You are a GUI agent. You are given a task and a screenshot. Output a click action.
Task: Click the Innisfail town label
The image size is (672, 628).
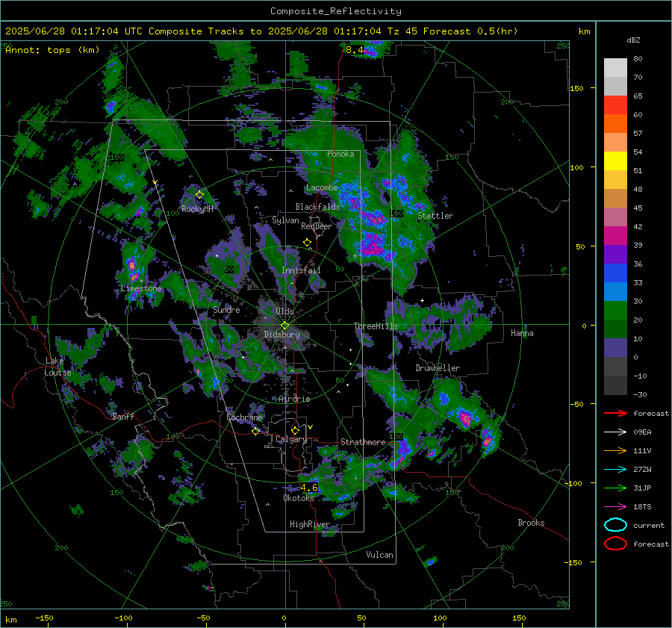301,270
